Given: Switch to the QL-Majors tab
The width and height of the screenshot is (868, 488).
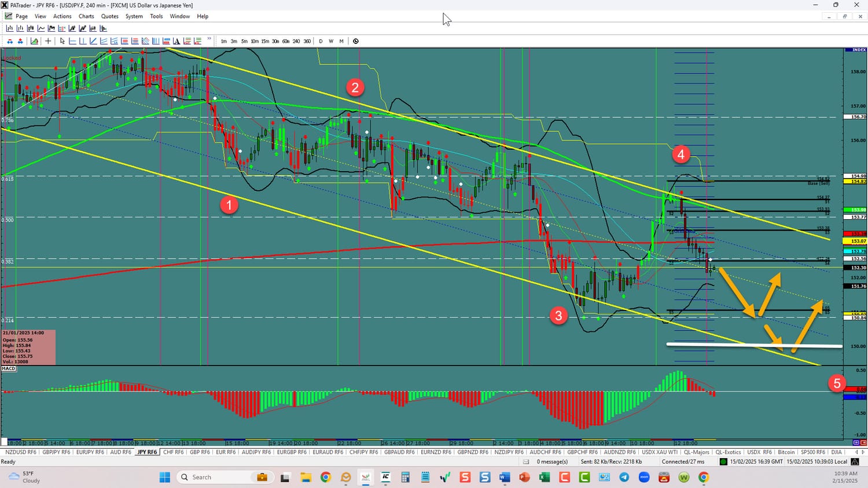Looking at the screenshot, I should 696,452.
